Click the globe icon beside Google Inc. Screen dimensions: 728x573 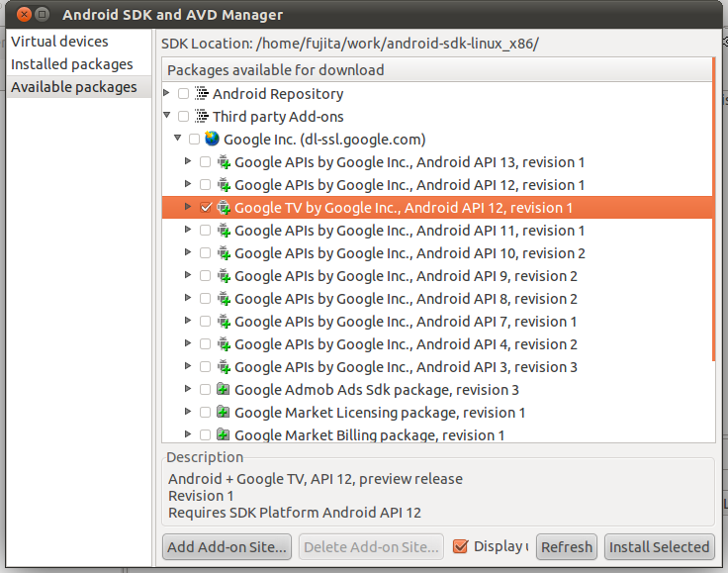pos(213,139)
